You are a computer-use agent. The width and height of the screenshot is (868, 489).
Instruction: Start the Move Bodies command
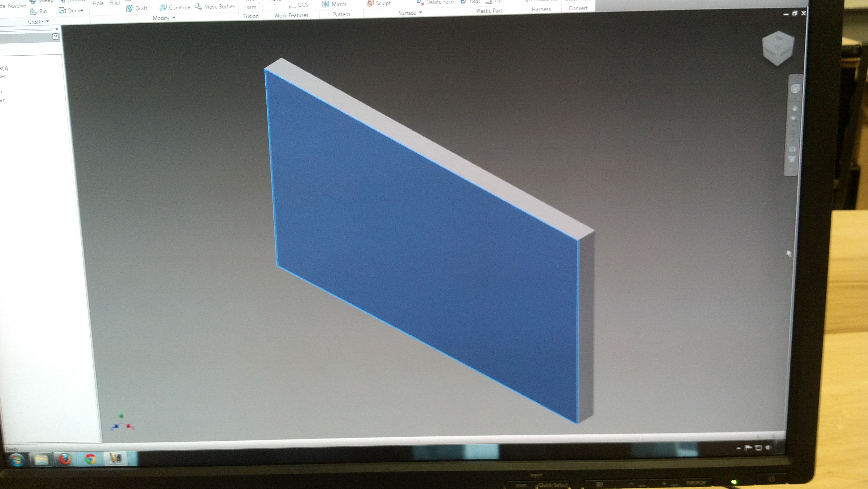click(215, 7)
